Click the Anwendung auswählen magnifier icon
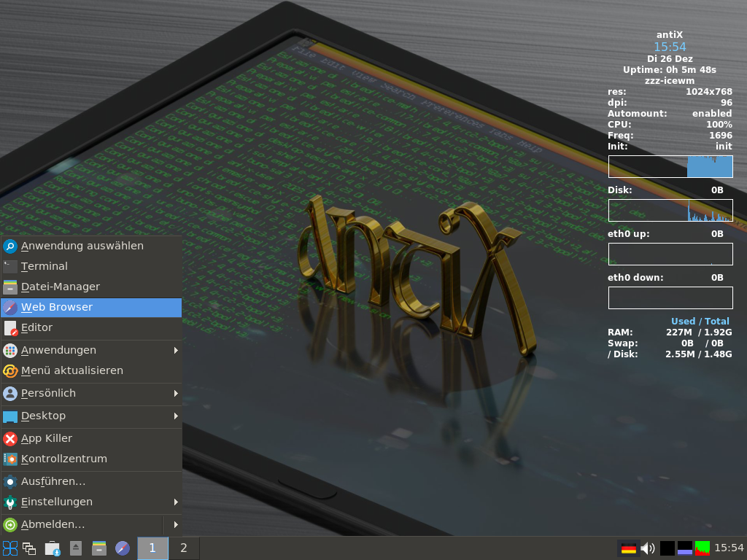Viewport: 747px width, 560px height. click(10, 246)
